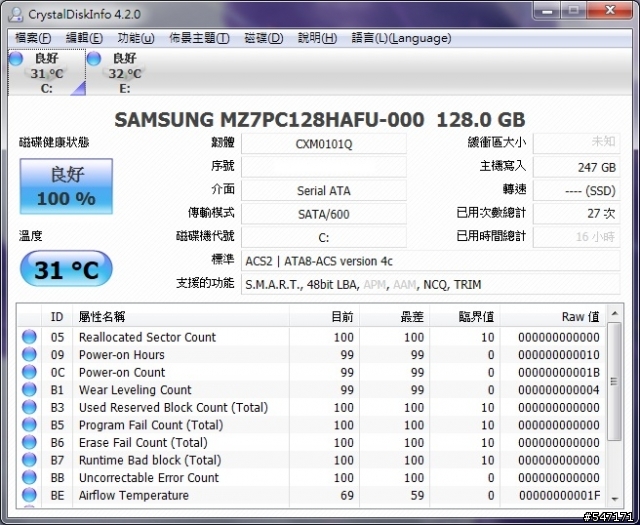Click raw value 00000000001F of Airflow Temperature

point(559,495)
